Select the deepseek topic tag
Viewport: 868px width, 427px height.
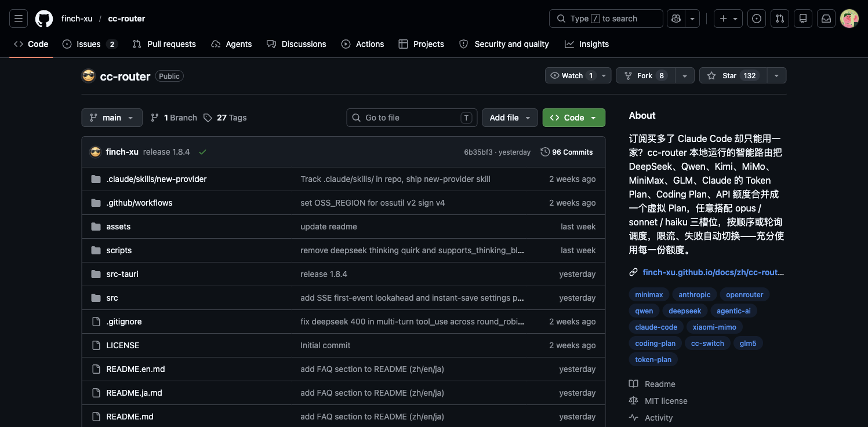tap(685, 311)
